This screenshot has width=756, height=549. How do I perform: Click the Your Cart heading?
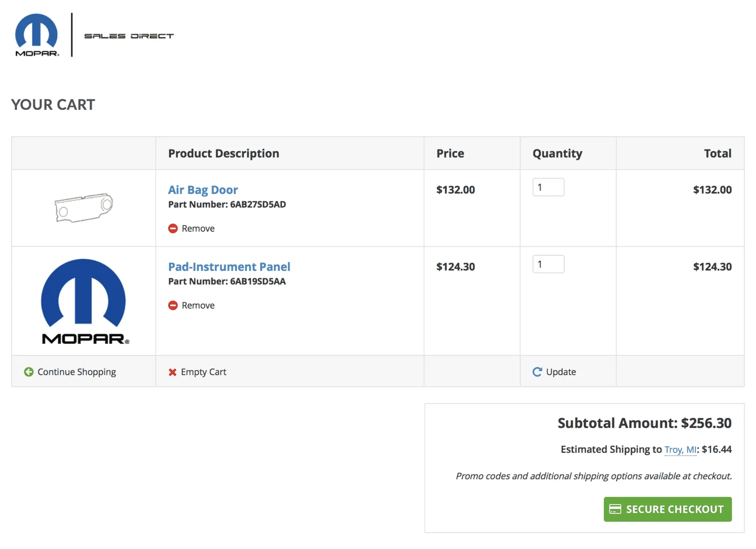(53, 105)
